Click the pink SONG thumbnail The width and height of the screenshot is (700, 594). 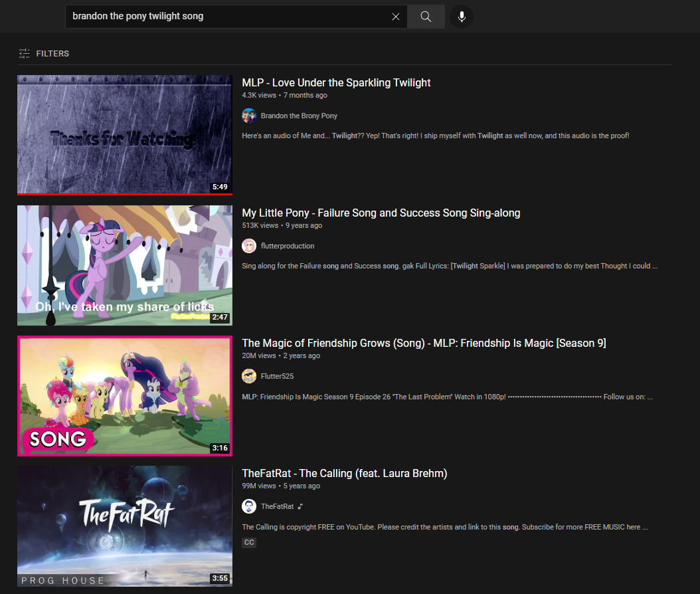tap(124, 395)
